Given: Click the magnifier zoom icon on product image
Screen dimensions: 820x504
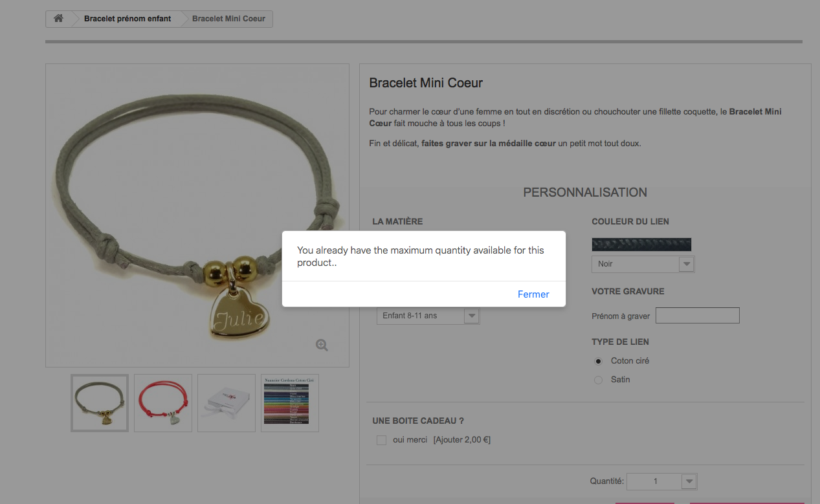Looking at the screenshot, I should (322, 345).
